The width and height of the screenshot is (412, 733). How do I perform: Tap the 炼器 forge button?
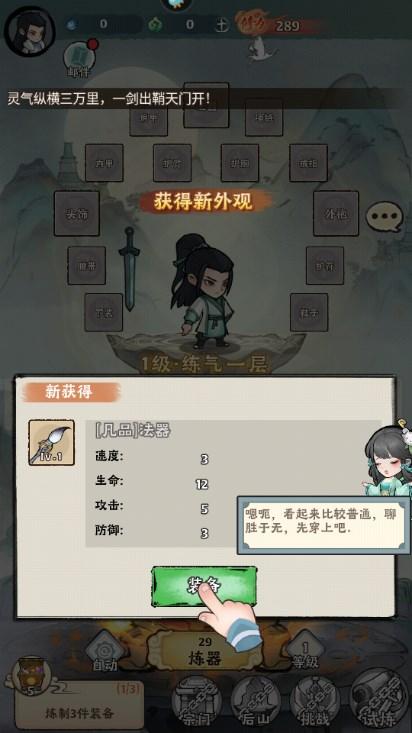click(x=204, y=652)
